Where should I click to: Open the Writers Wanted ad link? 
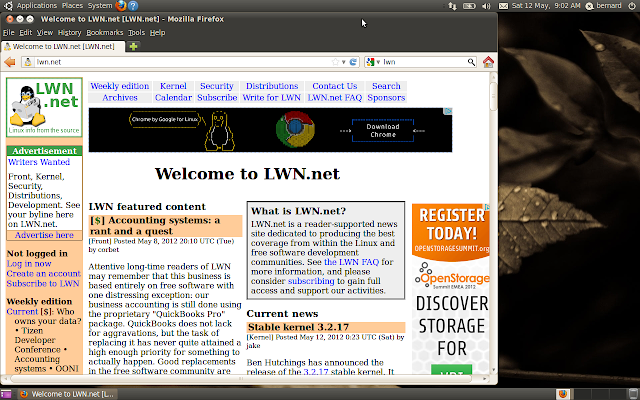pos(39,162)
